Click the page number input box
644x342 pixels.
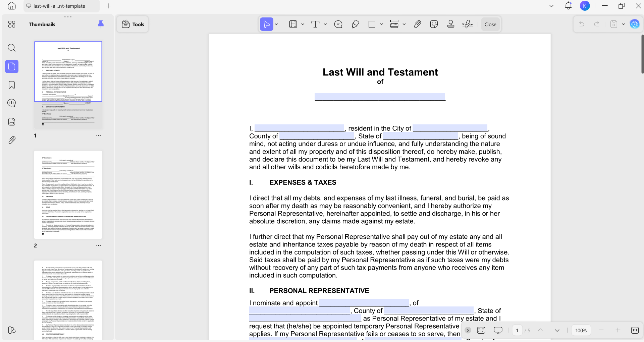click(x=517, y=330)
